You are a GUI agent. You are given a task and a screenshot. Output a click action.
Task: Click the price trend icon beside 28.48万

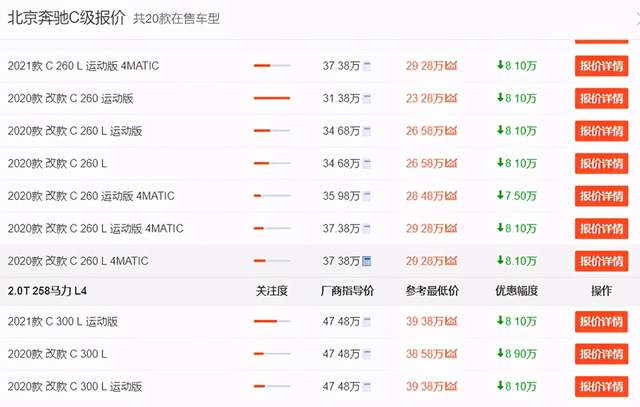tap(451, 196)
